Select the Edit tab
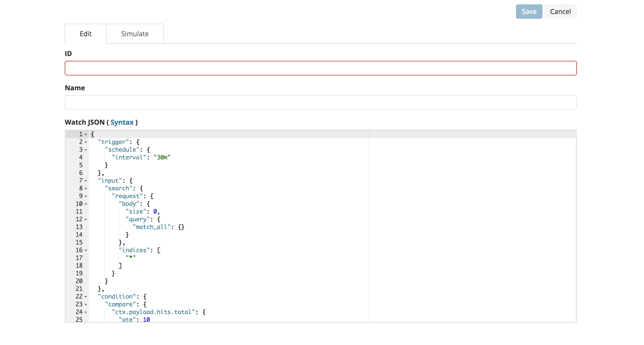 [x=86, y=34]
